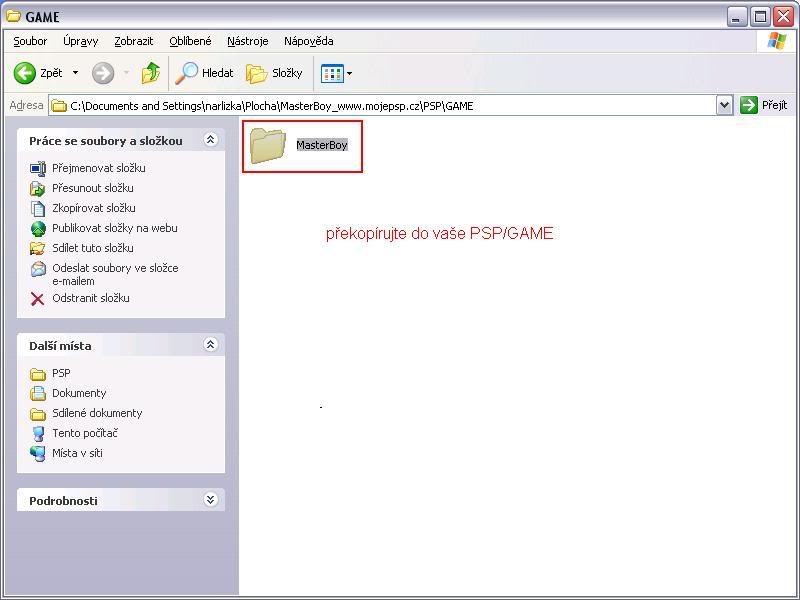Open Přejmenovat složku rename task

(x=98, y=168)
